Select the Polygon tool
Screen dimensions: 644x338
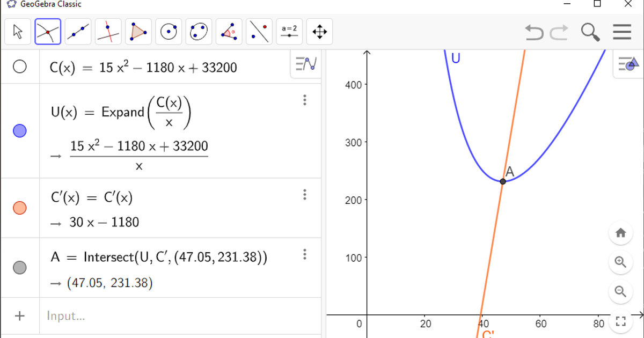[138, 31]
